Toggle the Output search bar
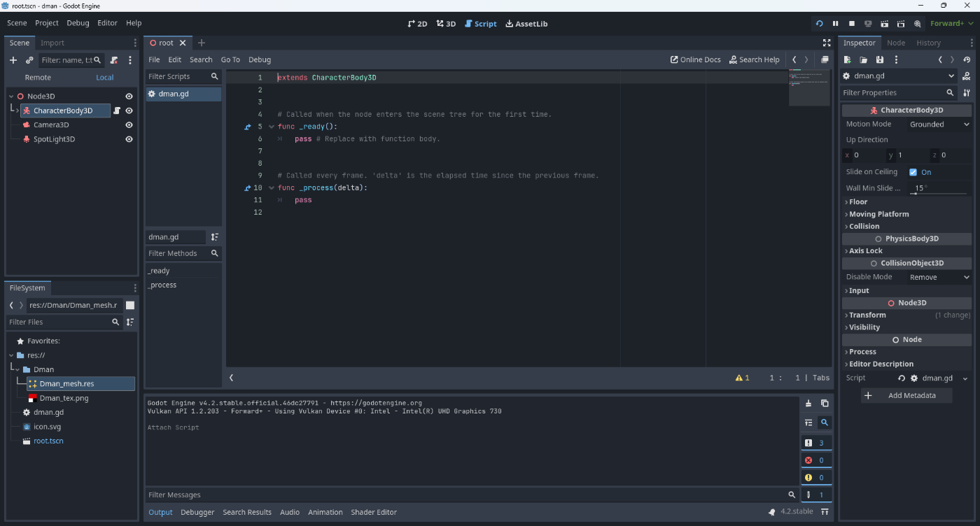980x526 pixels. [825, 422]
